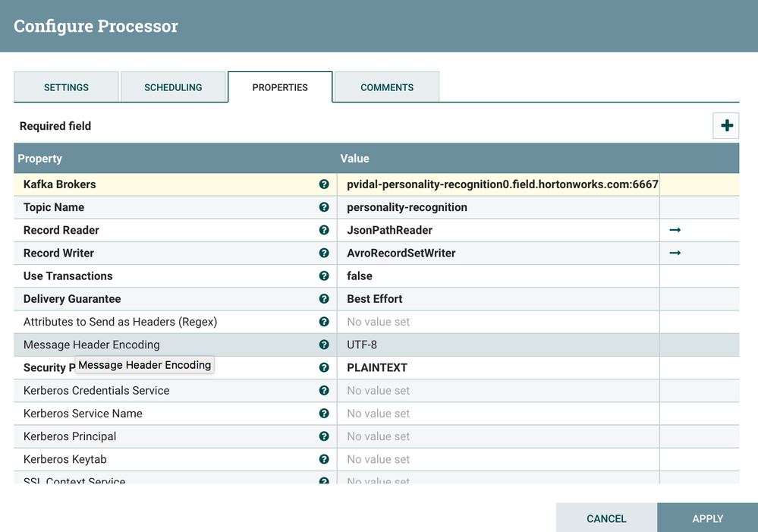The width and height of the screenshot is (758, 532).
Task: Open help icon for Message Header Encoding
Action: [324, 345]
